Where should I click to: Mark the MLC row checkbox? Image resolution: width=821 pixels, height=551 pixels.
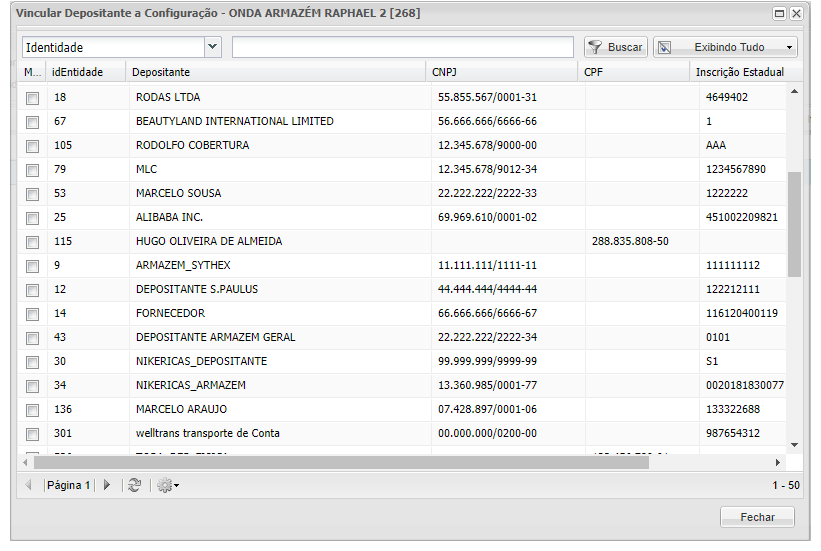[32, 170]
